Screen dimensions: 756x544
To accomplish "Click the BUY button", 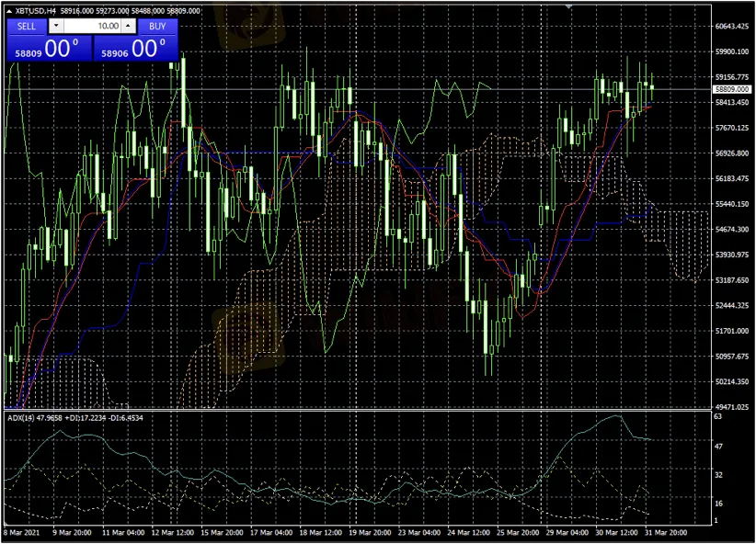I will (157, 26).
